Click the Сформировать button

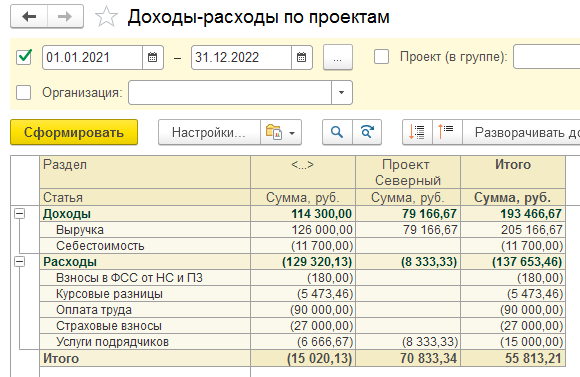click(x=74, y=132)
